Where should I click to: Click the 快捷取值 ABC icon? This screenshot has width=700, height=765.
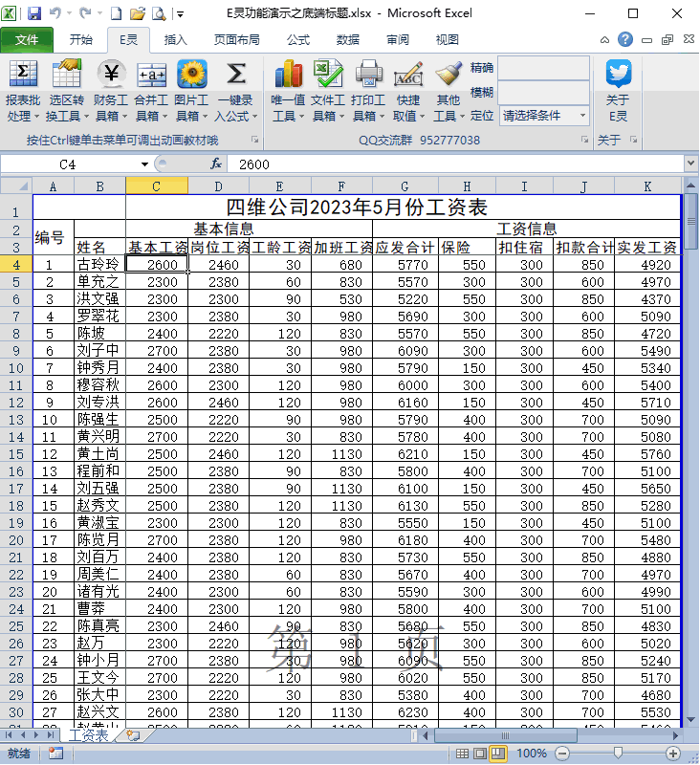(x=408, y=75)
